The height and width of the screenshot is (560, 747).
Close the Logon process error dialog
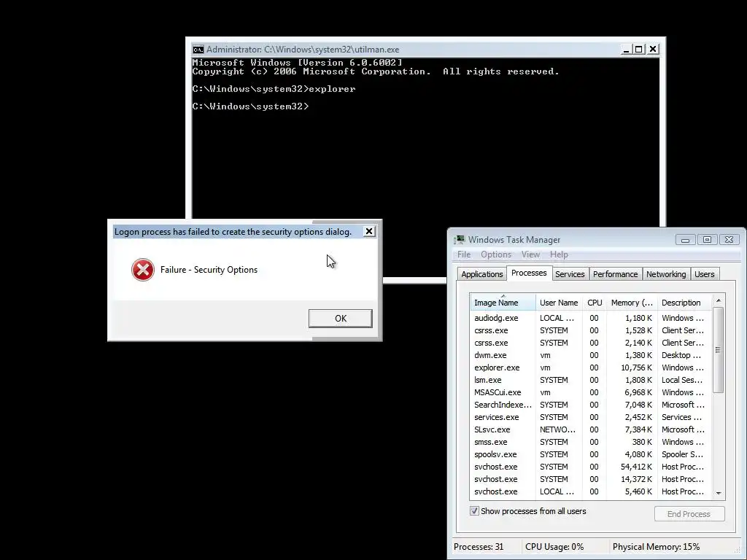(368, 231)
